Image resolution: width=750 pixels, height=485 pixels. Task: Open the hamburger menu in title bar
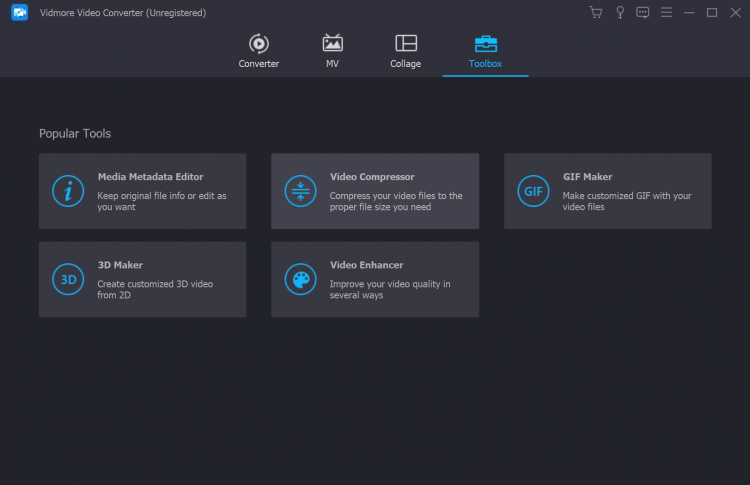(667, 13)
